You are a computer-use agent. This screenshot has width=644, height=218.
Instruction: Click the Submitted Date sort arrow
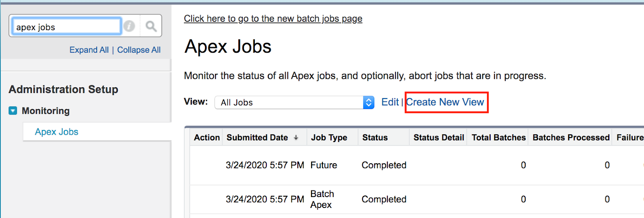click(296, 138)
